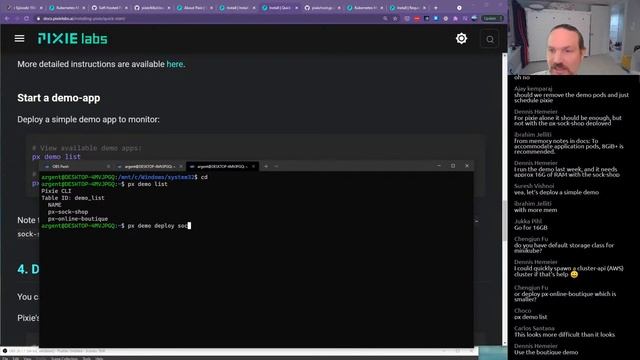Viewport: 640px width, 360px height.
Task: Click the zoom magnifier icon in address bar
Action: point(385,18)
